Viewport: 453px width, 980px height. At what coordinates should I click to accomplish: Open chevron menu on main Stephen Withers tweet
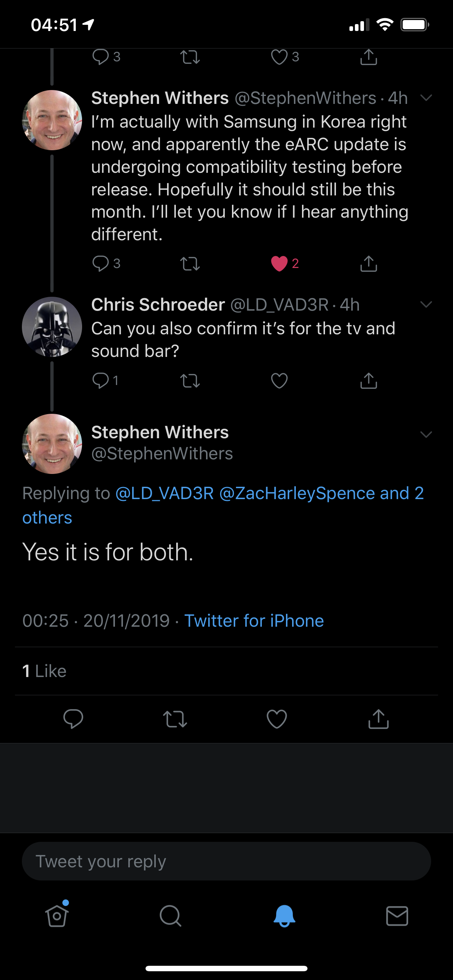click(x=426, y=435)
